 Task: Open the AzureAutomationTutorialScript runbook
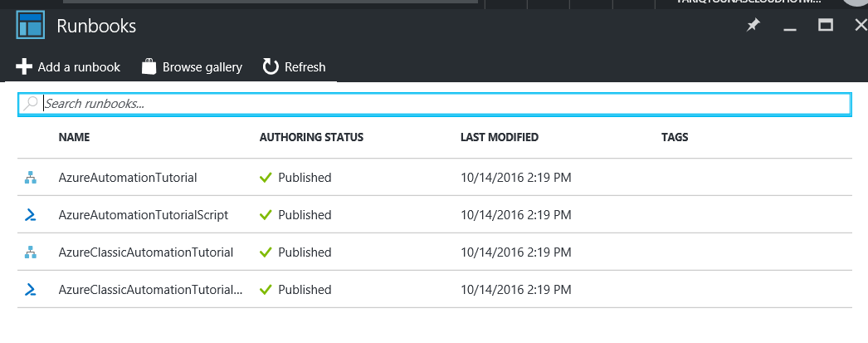point(144,215)
